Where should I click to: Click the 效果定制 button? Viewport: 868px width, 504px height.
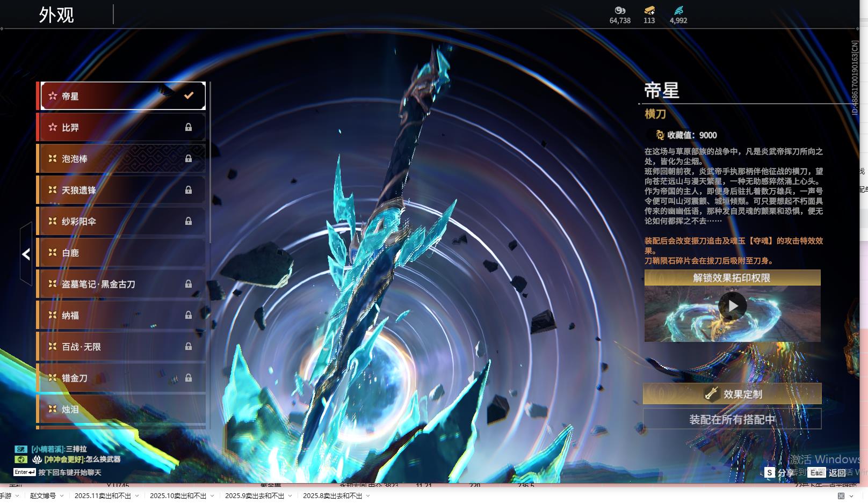tap(732, 393)
